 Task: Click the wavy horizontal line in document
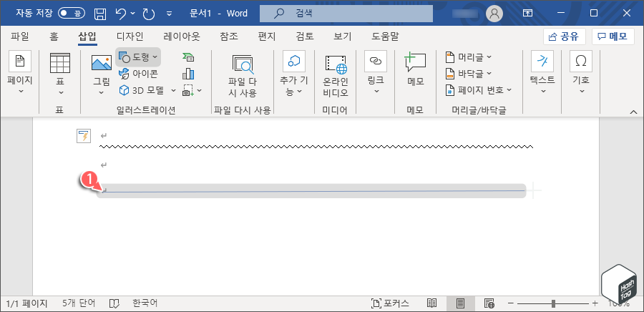tap(316, 146)
